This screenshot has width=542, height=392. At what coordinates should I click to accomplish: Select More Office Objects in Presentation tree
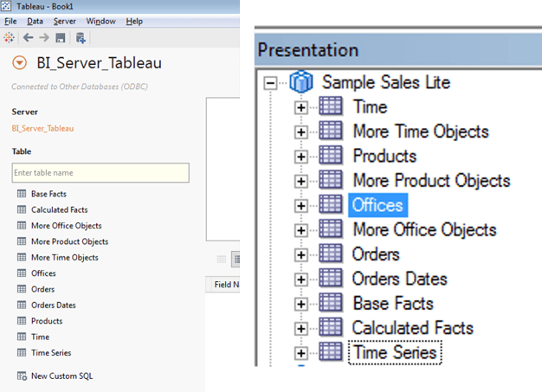click(x=424, y=230)
